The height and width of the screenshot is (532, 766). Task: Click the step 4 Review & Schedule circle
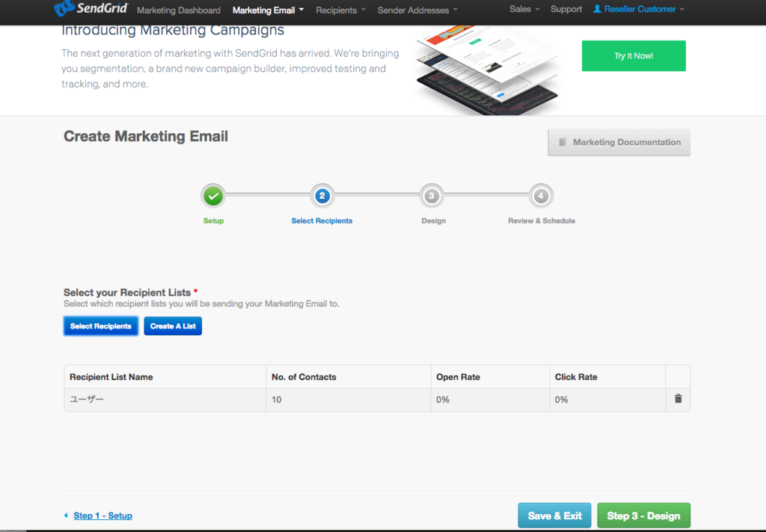[541, 196]
